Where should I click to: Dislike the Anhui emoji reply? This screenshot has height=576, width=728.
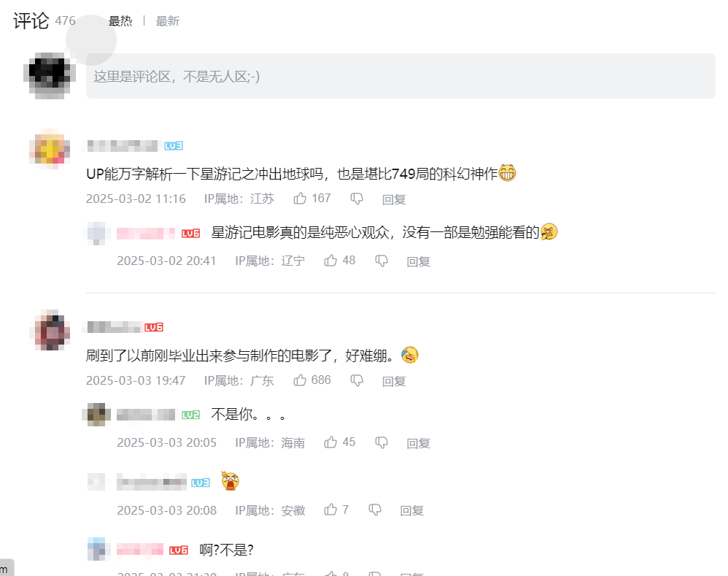[375, 510]
